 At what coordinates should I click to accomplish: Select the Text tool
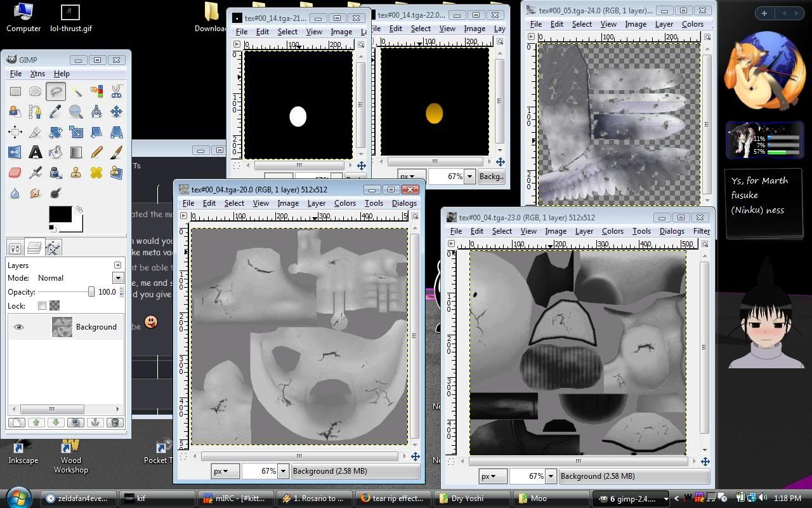[x=35, y=152]
